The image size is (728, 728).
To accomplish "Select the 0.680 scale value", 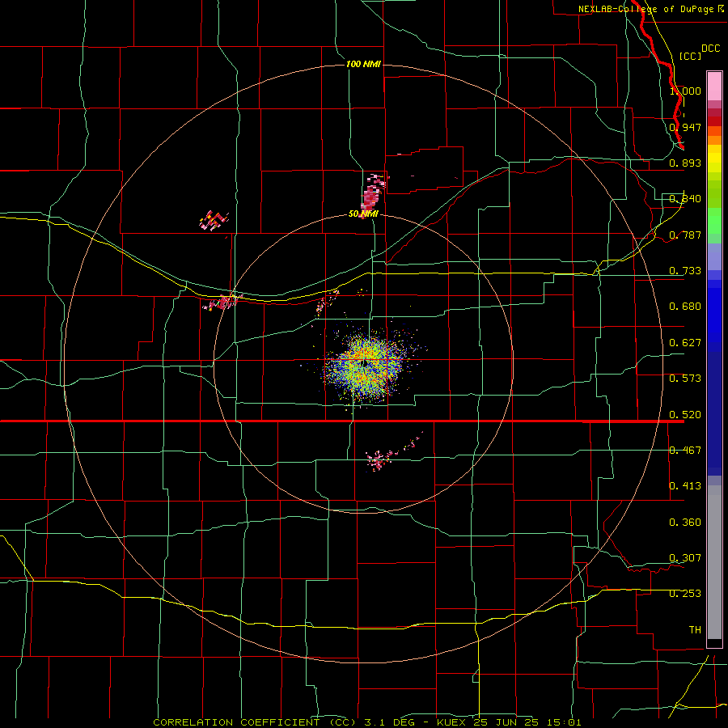I will coord(685,307).
